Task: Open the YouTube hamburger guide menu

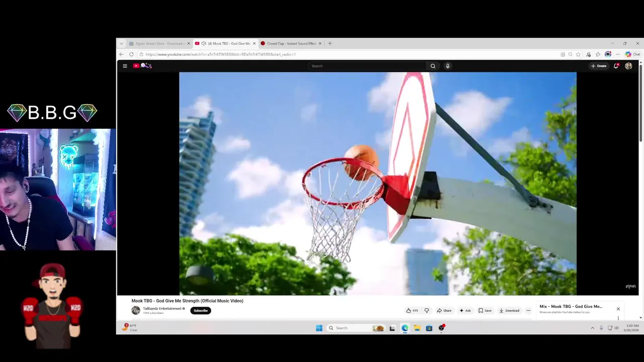Action: pyautogui.click(x=125, y=66)
